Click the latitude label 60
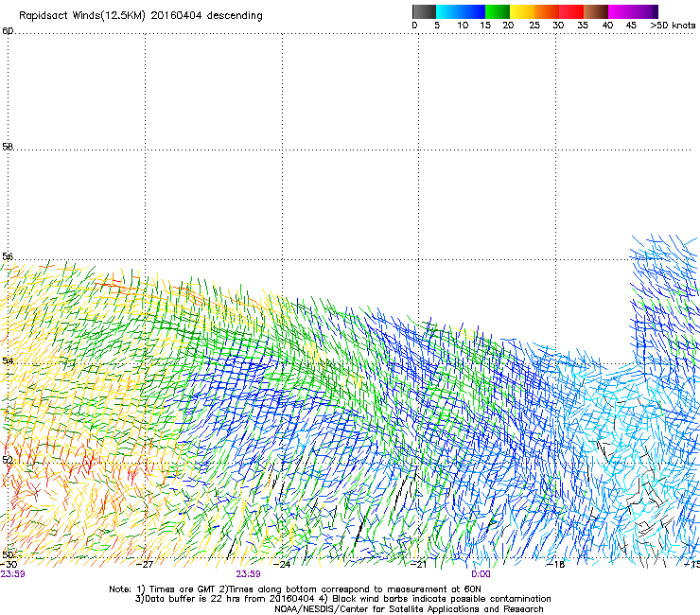Viewport: 700px width, 615px height. 8,31
